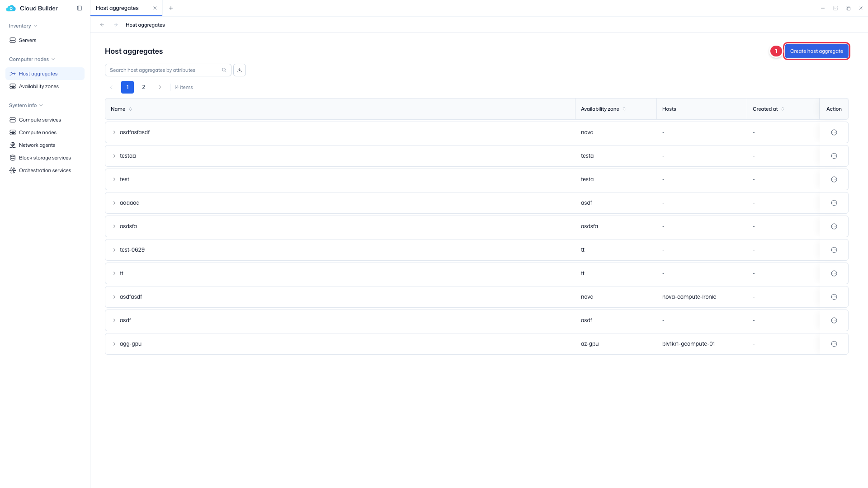Click blv1kr1-gcompute-01 host cell
Screen dimensions: 868x488
(x=689, y=344)
